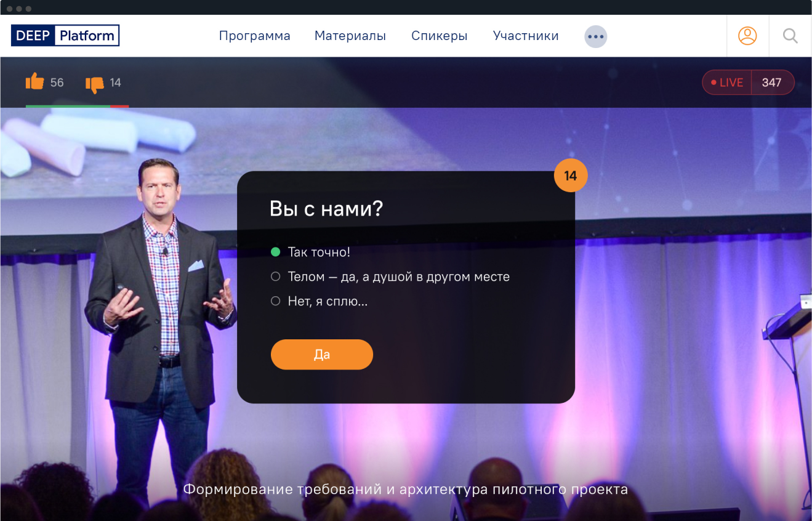
Task: Open the Материалы menu item
Action: [350, 36]
